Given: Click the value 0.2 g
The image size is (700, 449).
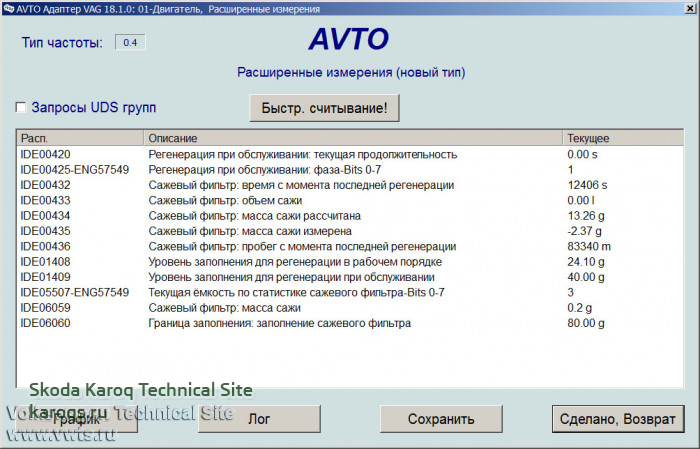Looking at the screenshot, I should tap(579, 308).
